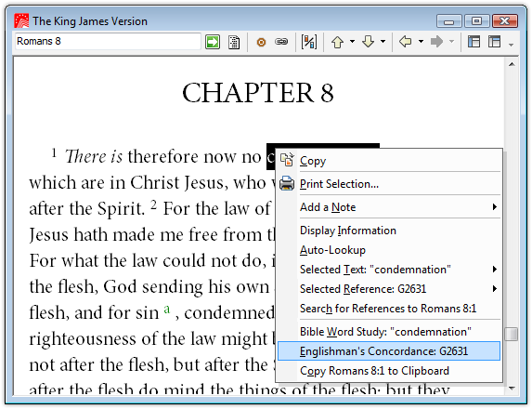The width and height of the screenshot is (532, 409).
Task: Select Auto-Lookup in the menu
Action: coord(389,250)
